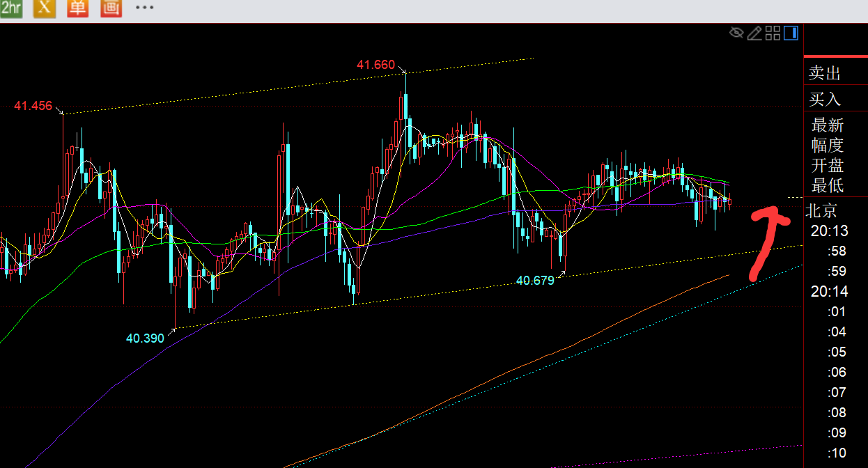
Task: Select the pencil draw tool icon
Action: pos(754,33)
